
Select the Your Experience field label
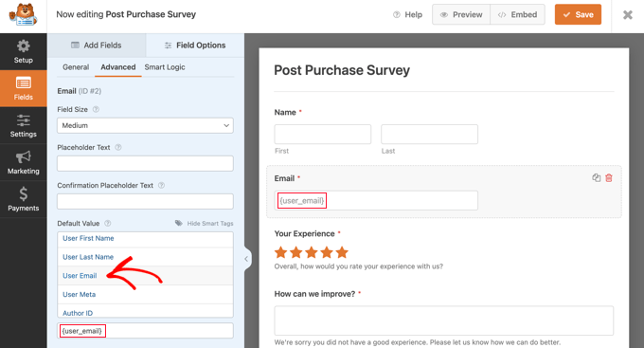point(304,233)
